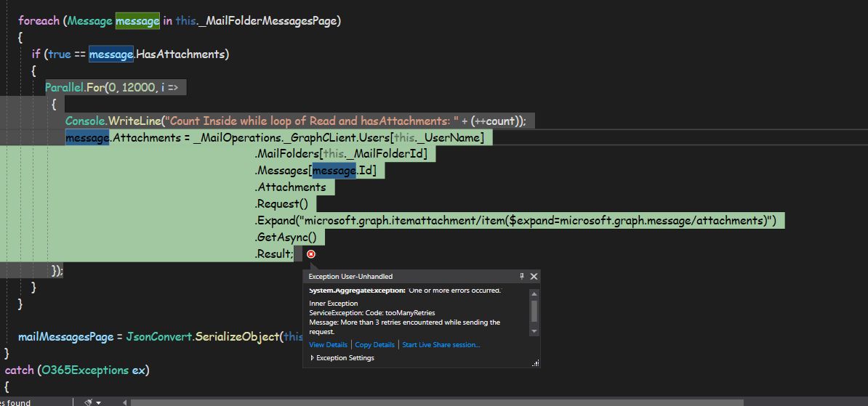The height and width of the screenshot is (406, 868).
Task: Click exception popup scrollbar down arrow
Action: pyautogui.click(x=534, y=330)
